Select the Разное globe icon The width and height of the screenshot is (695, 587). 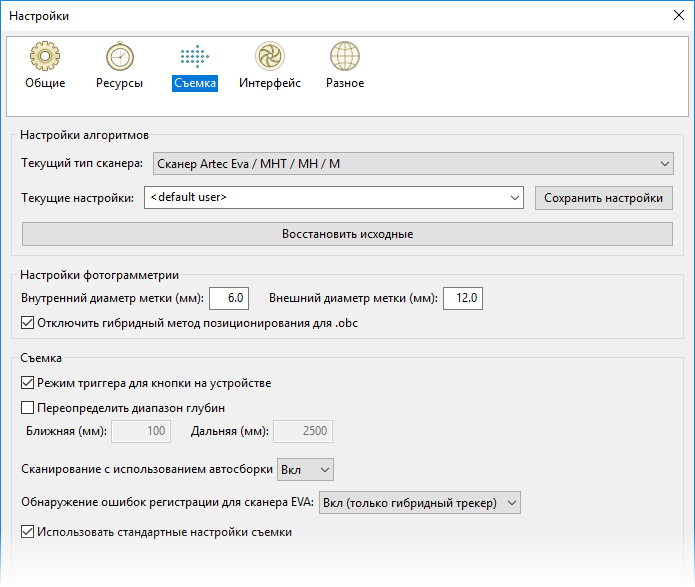(344, 57)
